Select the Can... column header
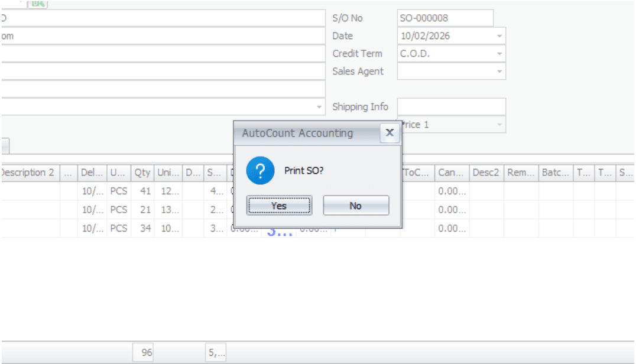636x364 pixels. point(452,173)
